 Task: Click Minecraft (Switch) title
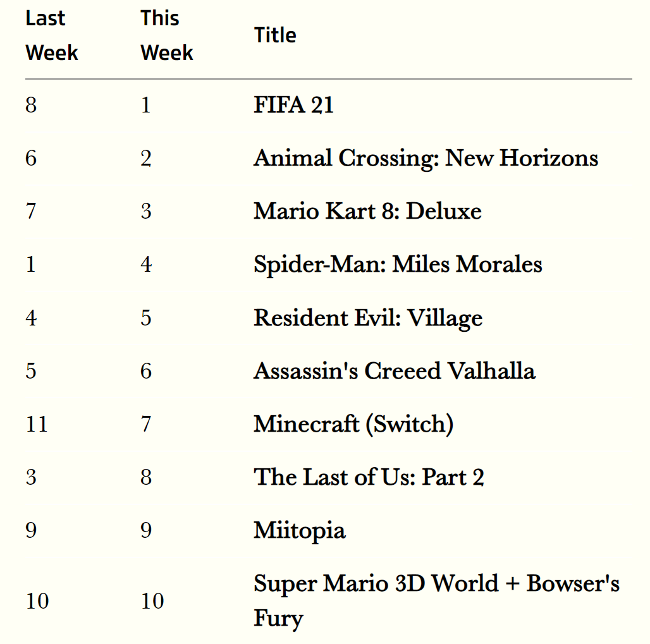[x=353, y=424]
